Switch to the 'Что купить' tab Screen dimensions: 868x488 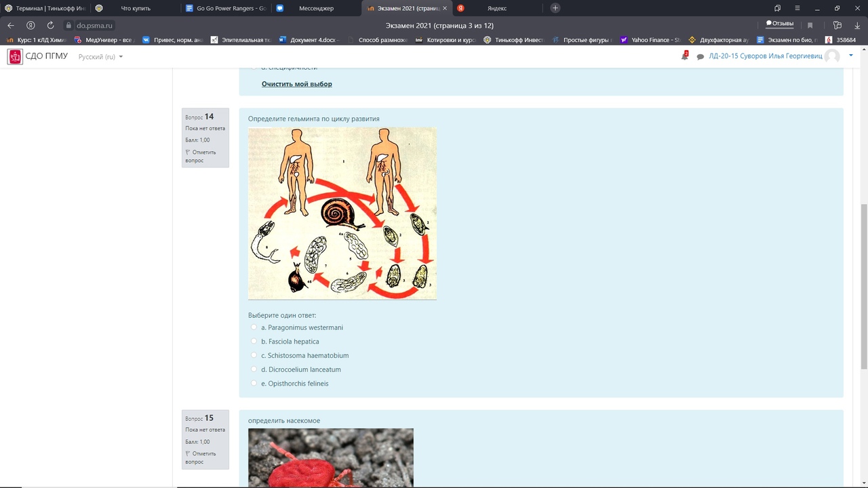134,8
